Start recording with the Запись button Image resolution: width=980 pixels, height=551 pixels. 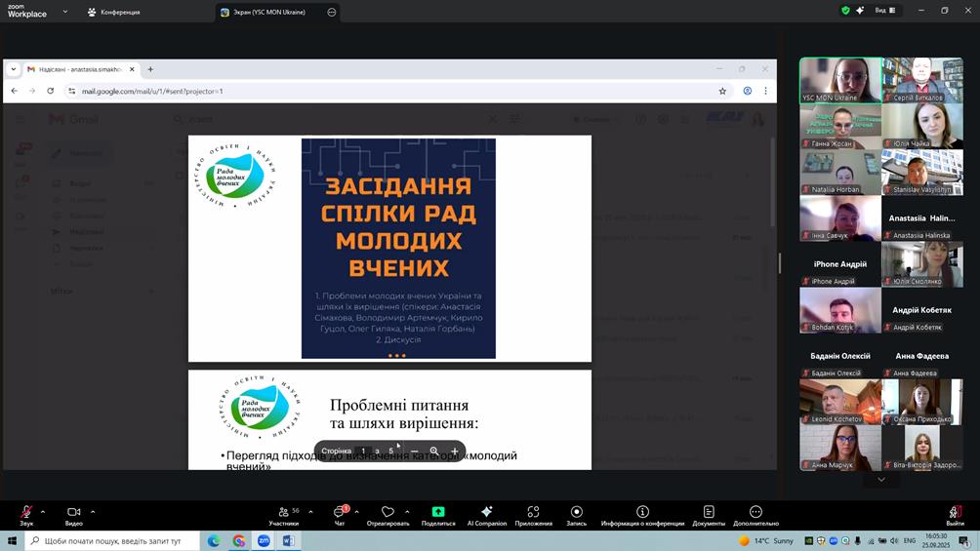tap(576, 513)
